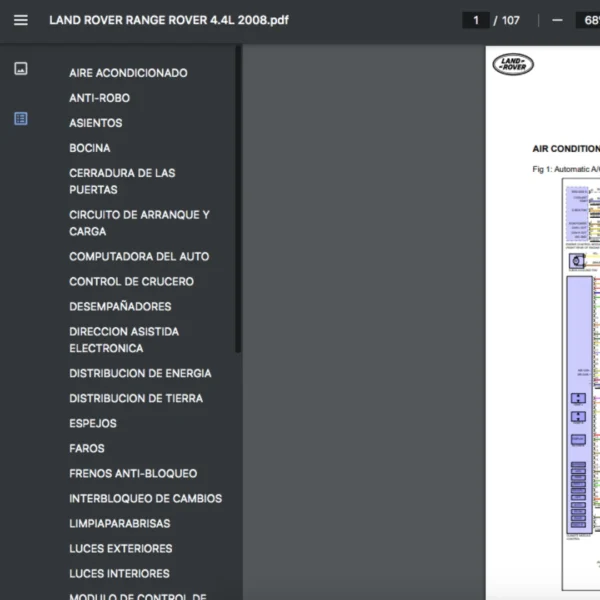Jump to the ANTI-ROBO section
Image resolution: width=600 pixels, height=600 pixels.
point(99,98)
